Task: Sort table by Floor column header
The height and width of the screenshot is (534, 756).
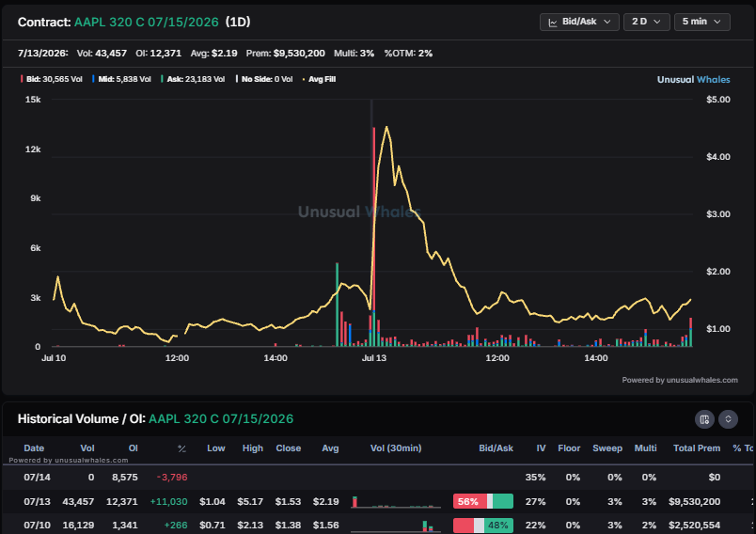Action: point(569,448)
